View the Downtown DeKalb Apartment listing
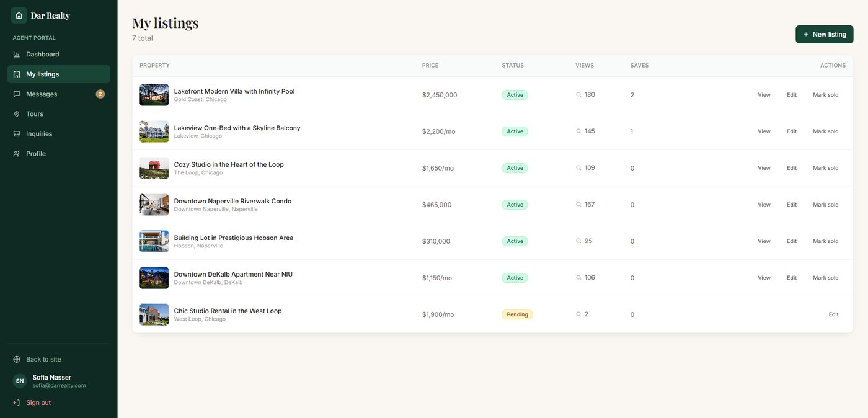Screen dimensions: 868x418 [764, 278]
